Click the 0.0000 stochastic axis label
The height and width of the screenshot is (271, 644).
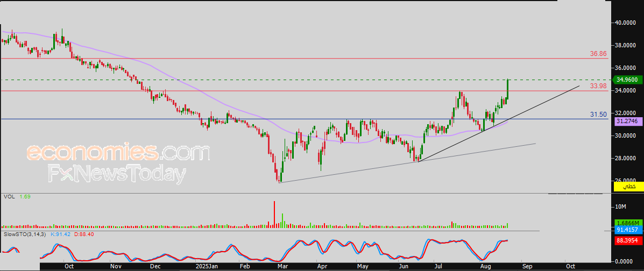[625, 261]
